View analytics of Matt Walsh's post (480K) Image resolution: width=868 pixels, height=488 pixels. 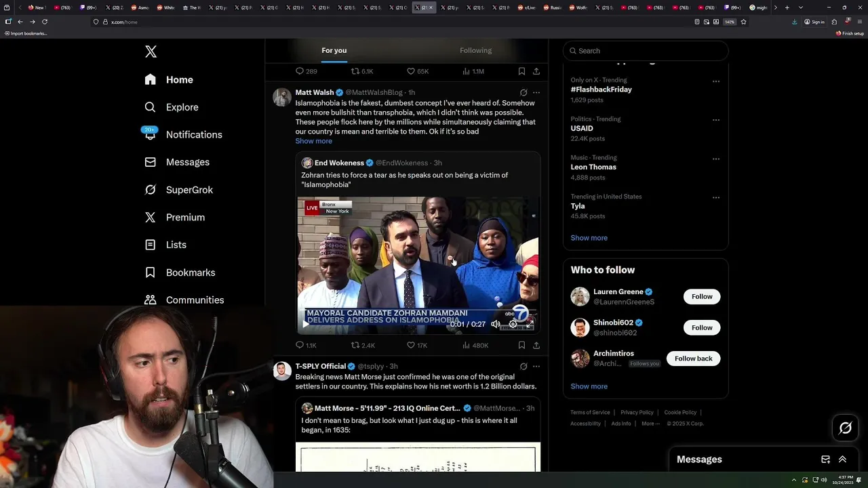[x=475, y=345]
